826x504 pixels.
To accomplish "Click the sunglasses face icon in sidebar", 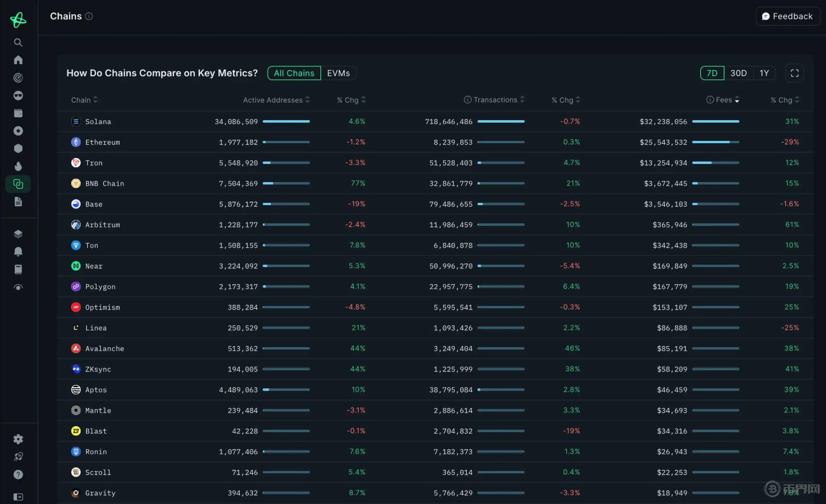I will click(x=18, y=95).
